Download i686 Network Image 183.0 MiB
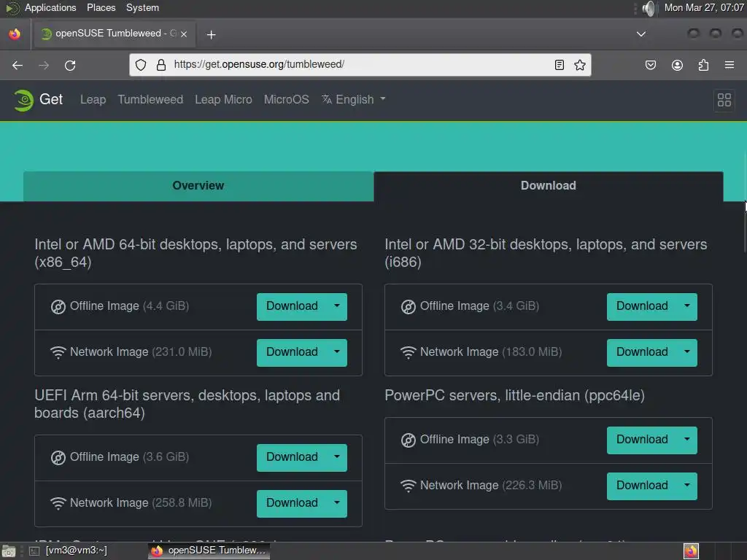This screenshot has width=747, height=560. point(642,352)
